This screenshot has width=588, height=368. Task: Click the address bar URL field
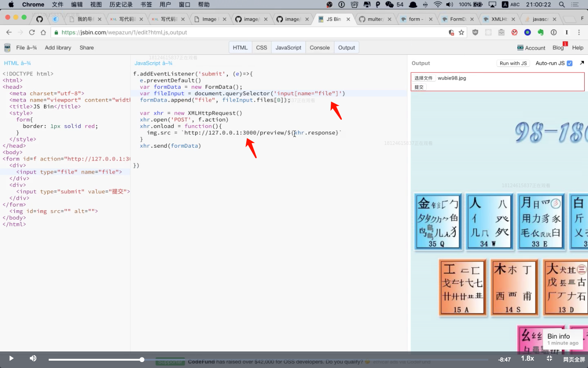pyautogui.click(x=248, y=32)
